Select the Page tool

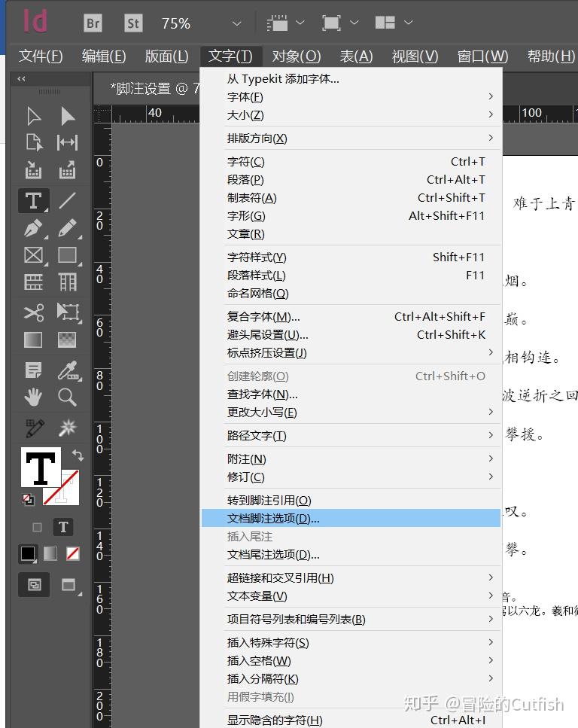click(33, 142)
